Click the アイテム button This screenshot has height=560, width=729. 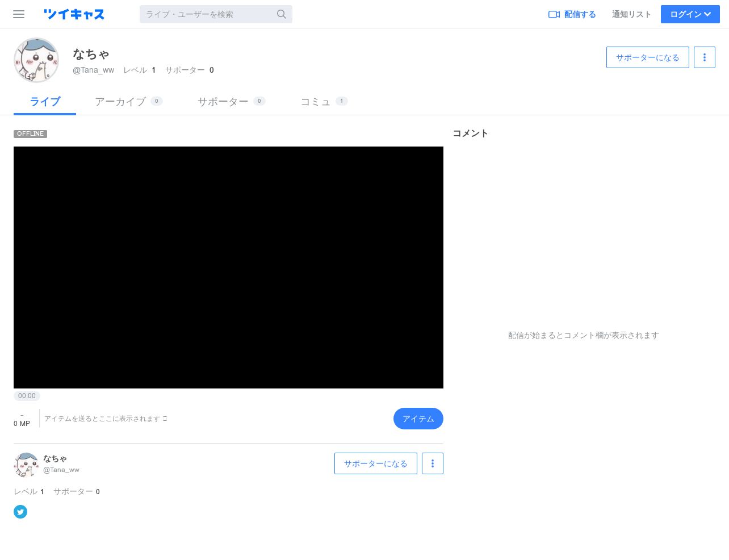(418, 419)
